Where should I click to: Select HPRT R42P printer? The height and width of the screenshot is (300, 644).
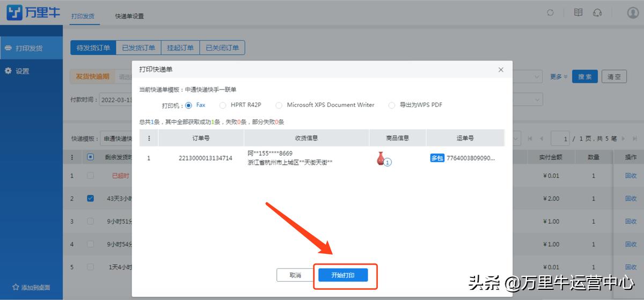223,105
